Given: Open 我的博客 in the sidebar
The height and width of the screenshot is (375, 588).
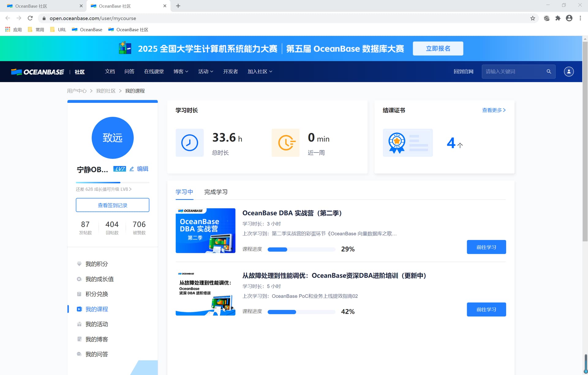Looking at the screenshot, I should (96, 339).
